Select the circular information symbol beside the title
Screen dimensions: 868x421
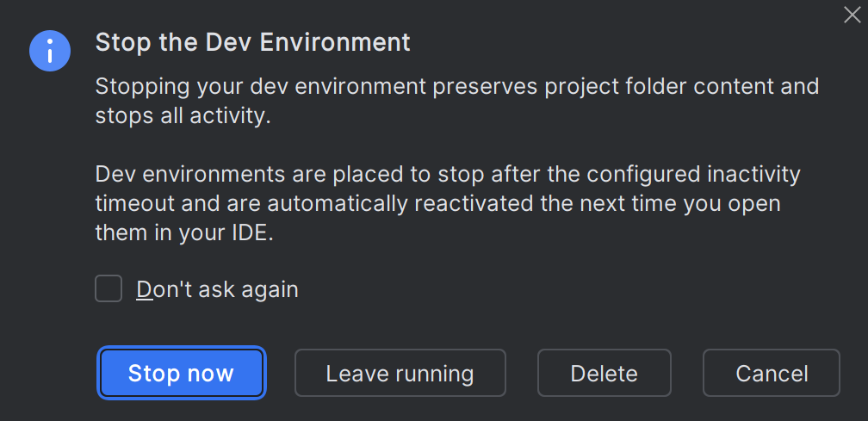(x=51, y=51)
